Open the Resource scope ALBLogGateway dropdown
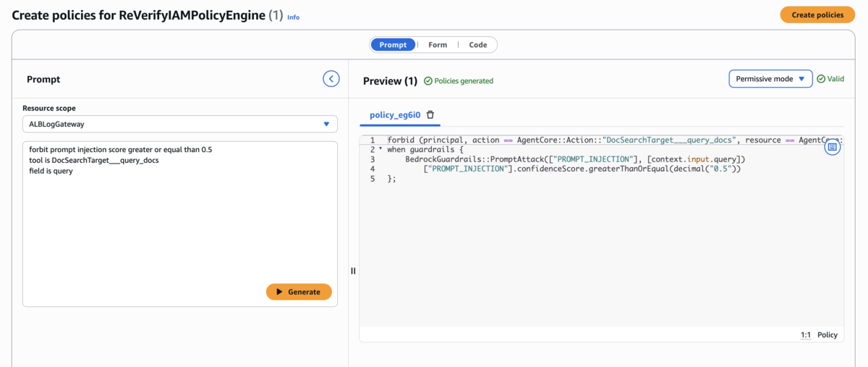868x367 pixels. (x=180, y=124)
